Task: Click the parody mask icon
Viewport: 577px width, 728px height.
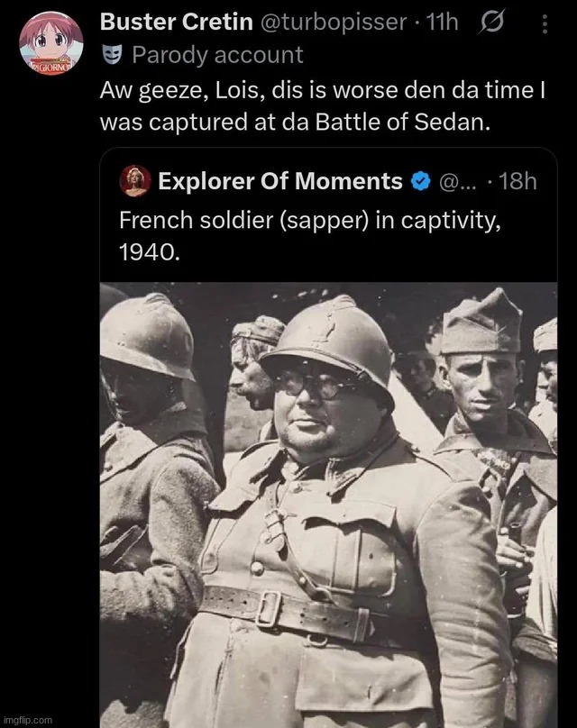Action: click(112, 55)
